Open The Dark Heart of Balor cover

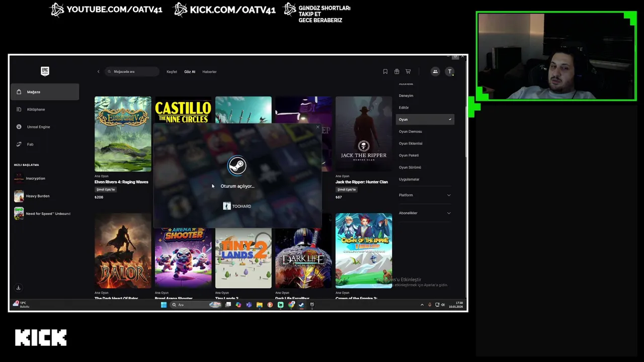pyautogui.click(x=123, y=250)
